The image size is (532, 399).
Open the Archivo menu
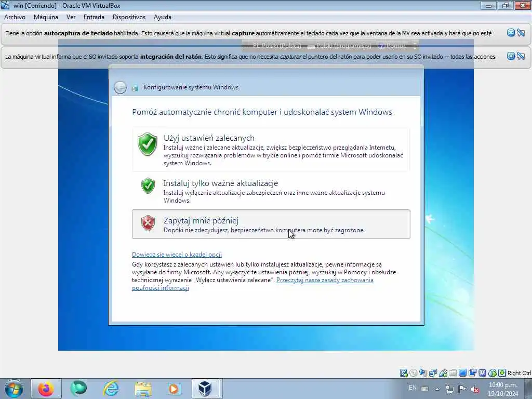(15, 17)
